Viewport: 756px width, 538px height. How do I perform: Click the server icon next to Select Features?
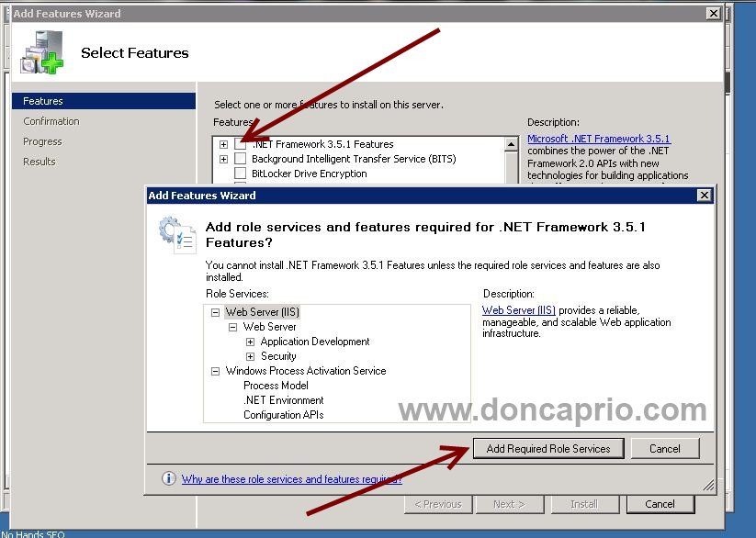click(x=42, y=52)
